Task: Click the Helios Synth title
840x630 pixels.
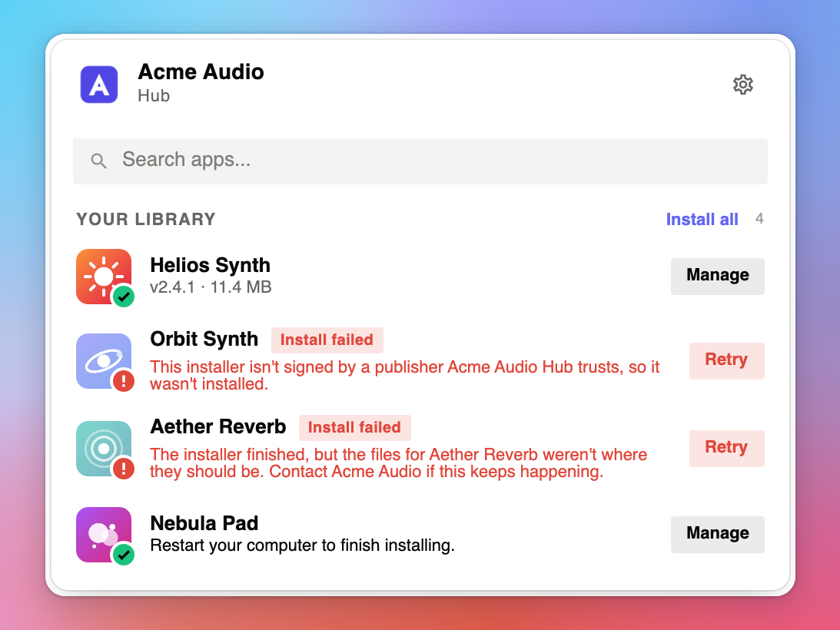Action: pos(210,265)
